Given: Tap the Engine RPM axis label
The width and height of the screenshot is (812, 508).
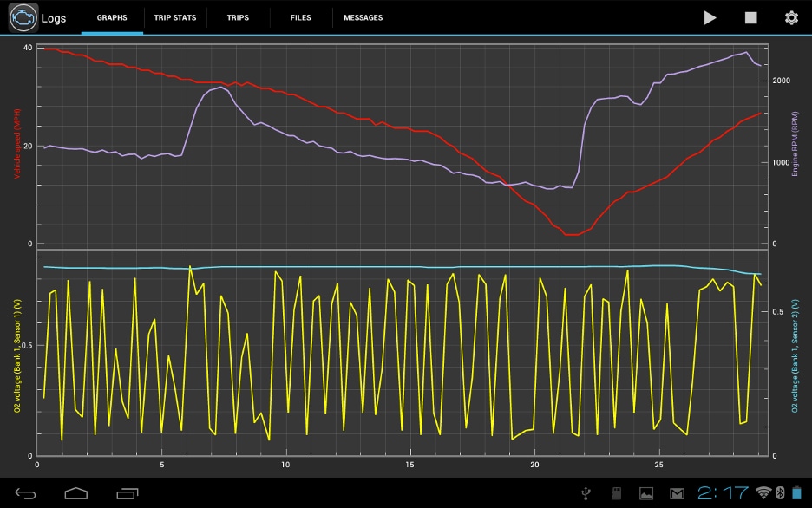Looking at the screenshot, I should point(795,143).
